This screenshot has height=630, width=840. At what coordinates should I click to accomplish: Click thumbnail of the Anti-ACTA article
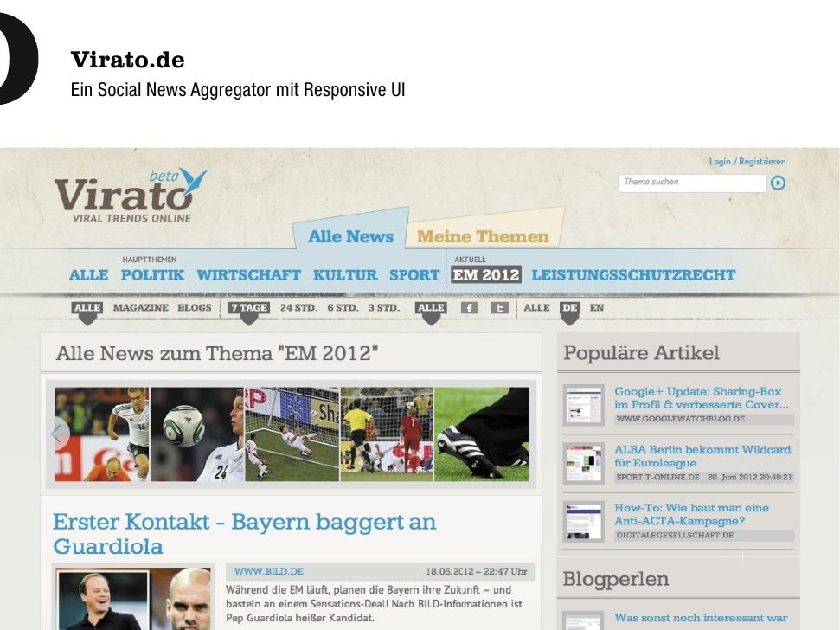pos(583,522)
